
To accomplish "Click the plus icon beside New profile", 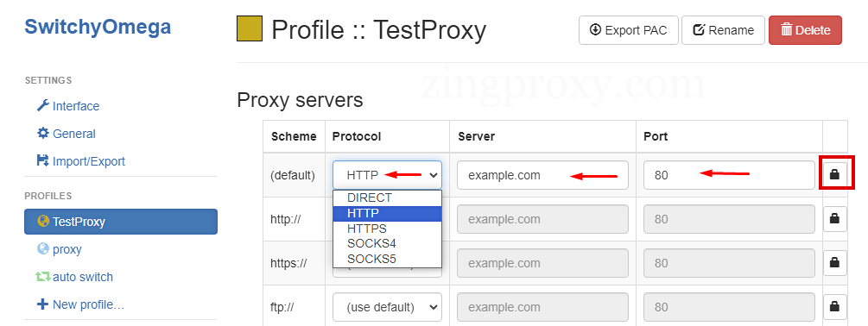I will (42, 304).
